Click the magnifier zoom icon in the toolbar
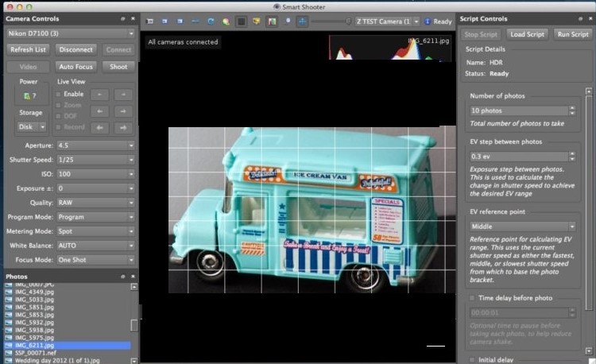This screenshot has height=364, width=596. (288, 21)
